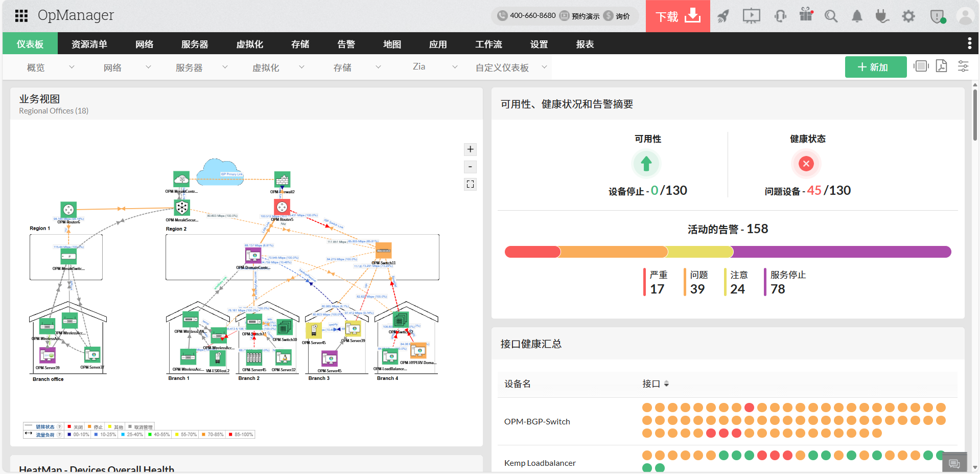Open the 工作流 menu item
Image resolution: width=980 pixels, height=474 pixels.
pyautogui.click(x=488, y=44)
